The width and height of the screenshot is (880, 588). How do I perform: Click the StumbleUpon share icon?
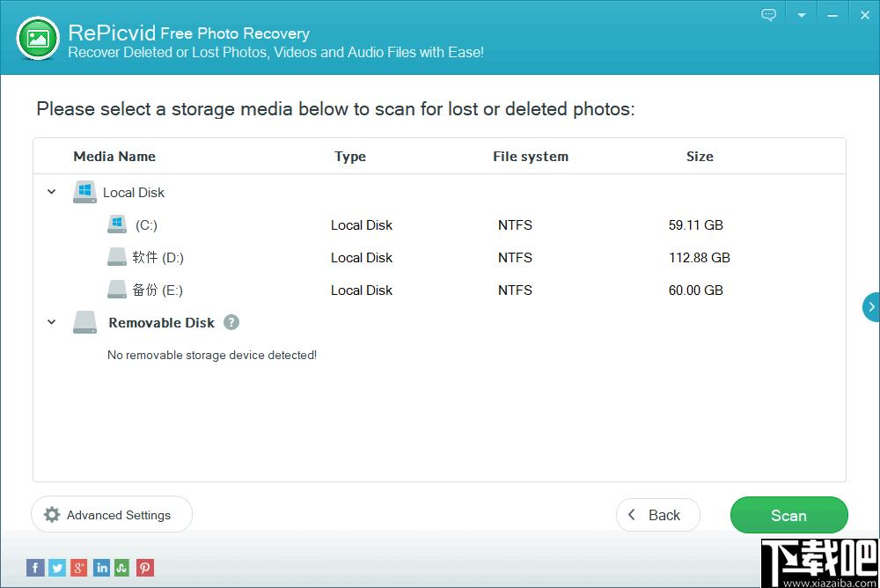(x=121, y=568)
